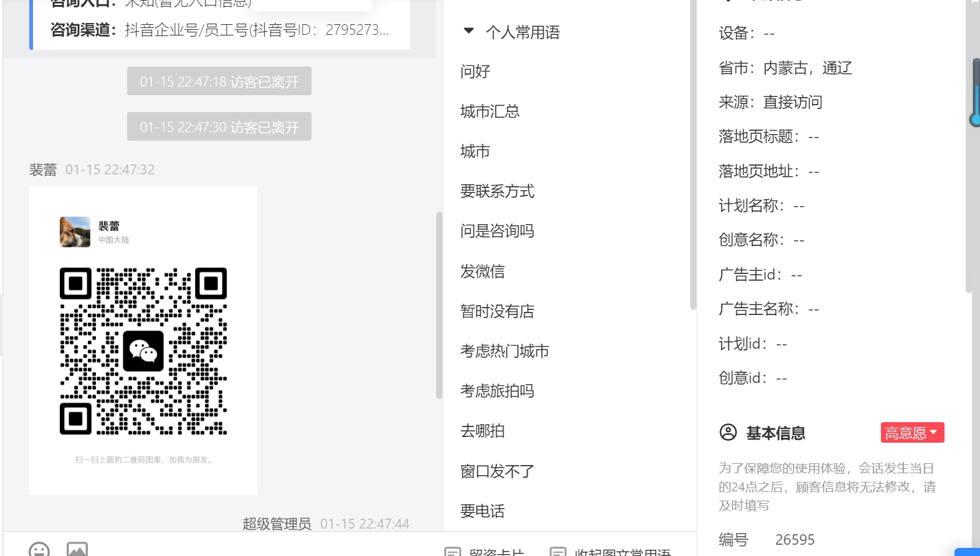Select the quick phrase 暂时没有店
Viewport: 980px width, 556px height.
[497, 311]
